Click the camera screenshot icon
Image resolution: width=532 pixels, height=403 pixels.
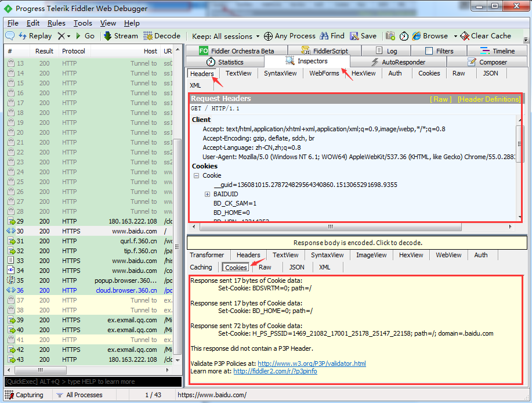390,36
